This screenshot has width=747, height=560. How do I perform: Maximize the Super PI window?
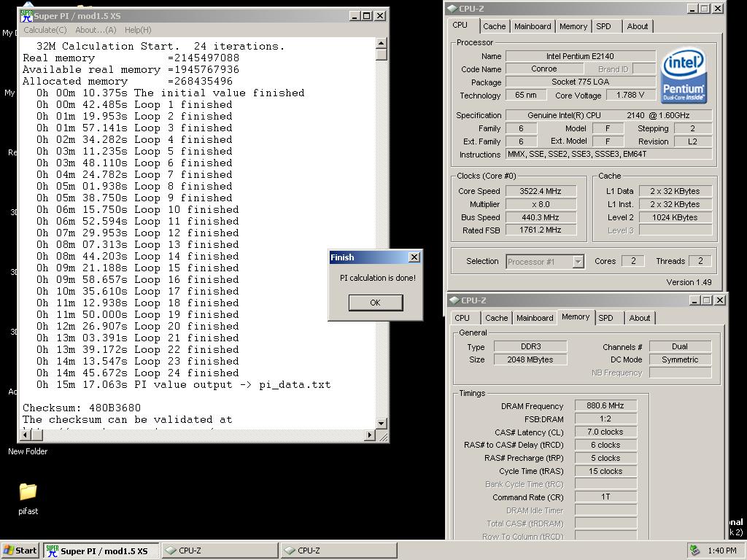(366, 16)
